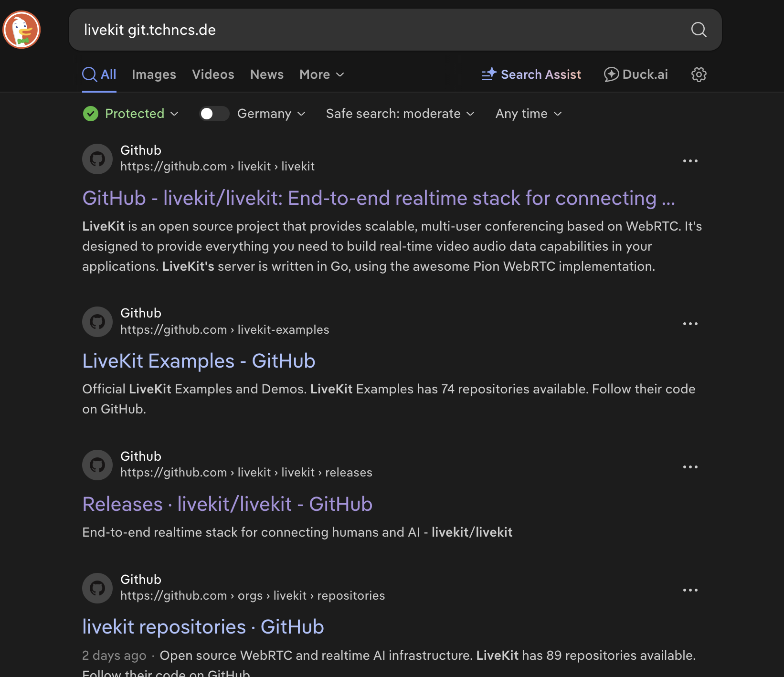Click GitHub favicon of livekit repositories result
Screen dimensions: 784x677
(x=97, y=588)
